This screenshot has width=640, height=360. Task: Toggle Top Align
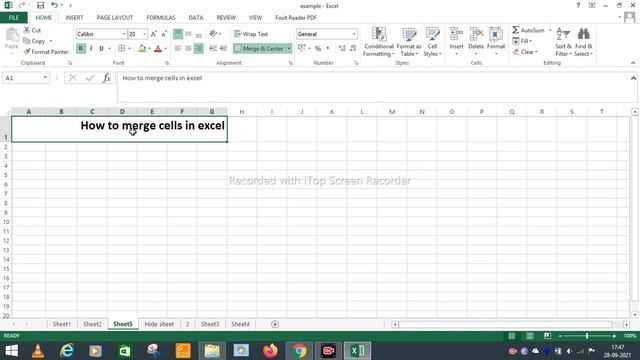coord(178,34)
